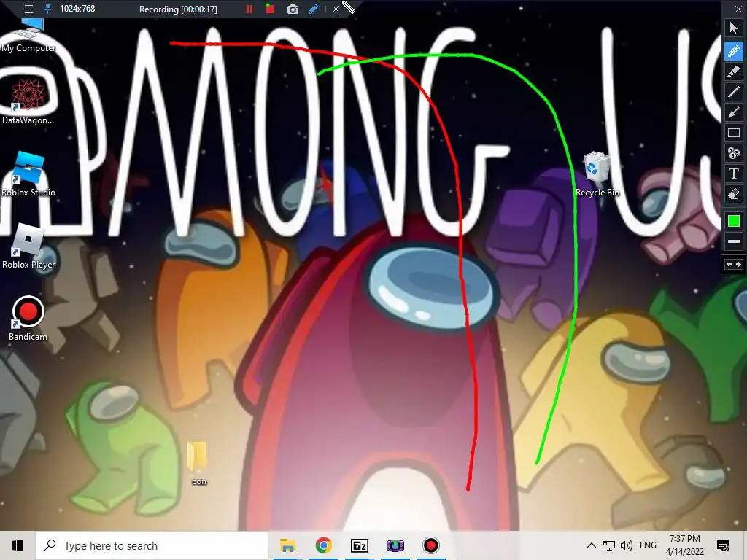Open network status tray icon
Image resolution: width=747 pixels, height=560 pixels.
[609, 545]
